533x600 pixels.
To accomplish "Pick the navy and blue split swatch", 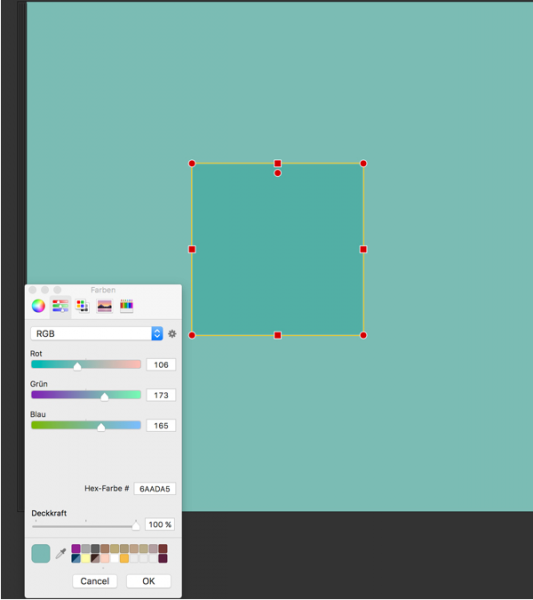I will (x=76, y=558).
